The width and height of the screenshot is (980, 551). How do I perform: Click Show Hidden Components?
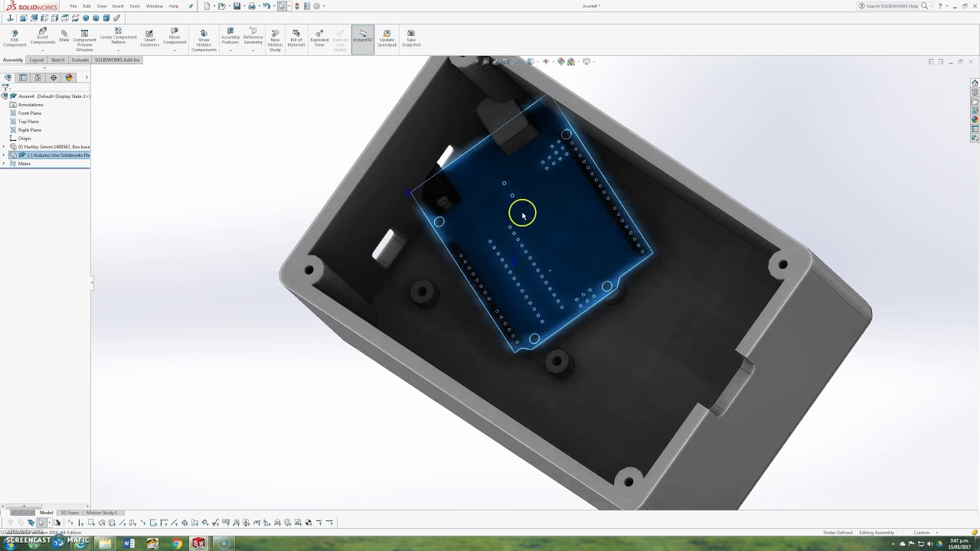tap(204, 41)
